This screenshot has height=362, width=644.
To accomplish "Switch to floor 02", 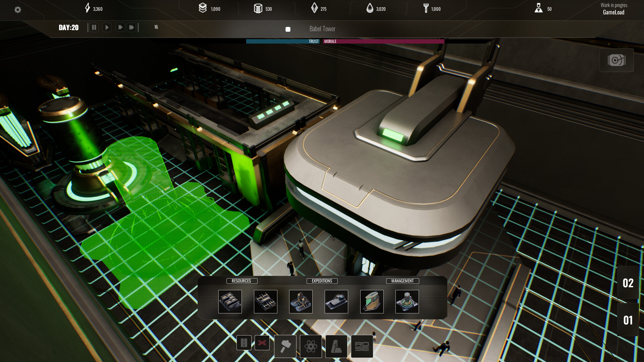I will (x=628, y=283).
